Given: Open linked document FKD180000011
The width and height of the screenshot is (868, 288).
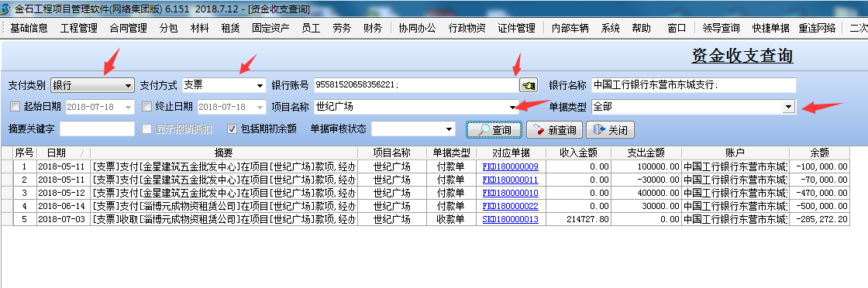Looking at the screenshot, I should [510, 180].
